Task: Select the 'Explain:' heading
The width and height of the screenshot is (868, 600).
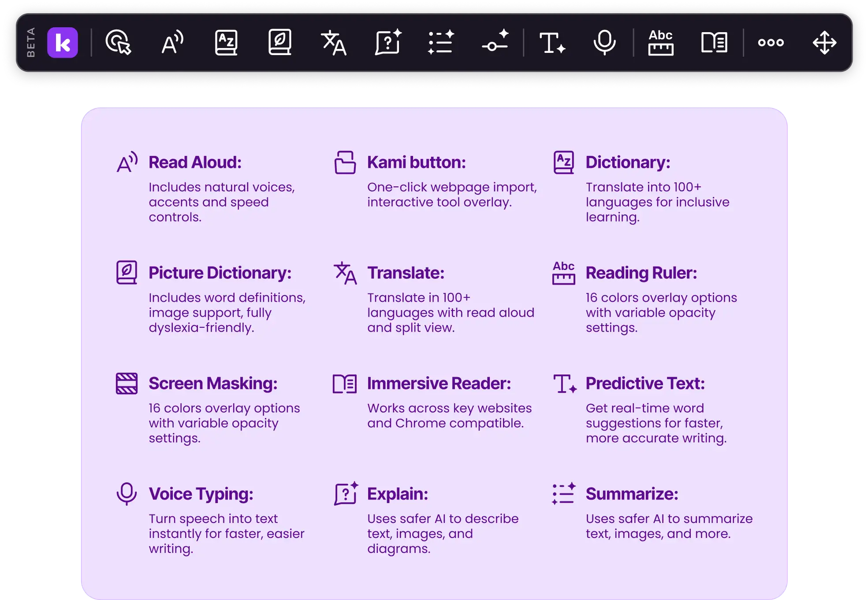Action: pyautogui.click(x=397, y=494)
